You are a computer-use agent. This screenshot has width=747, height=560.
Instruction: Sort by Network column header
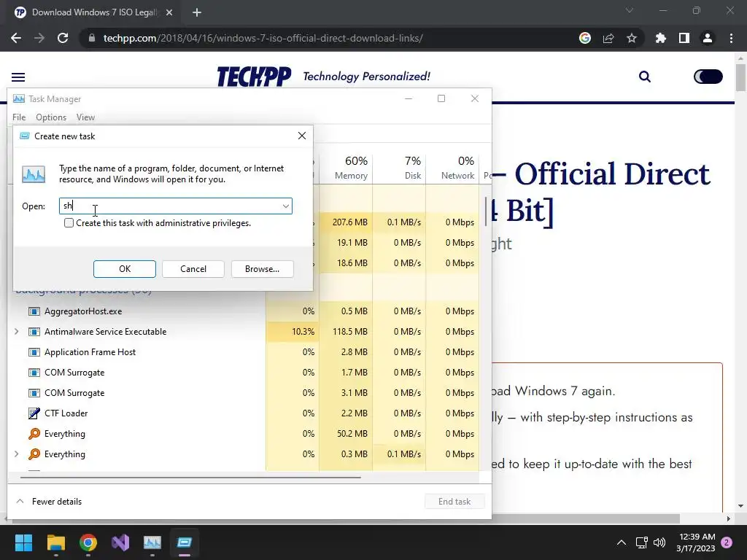(452, 168)
